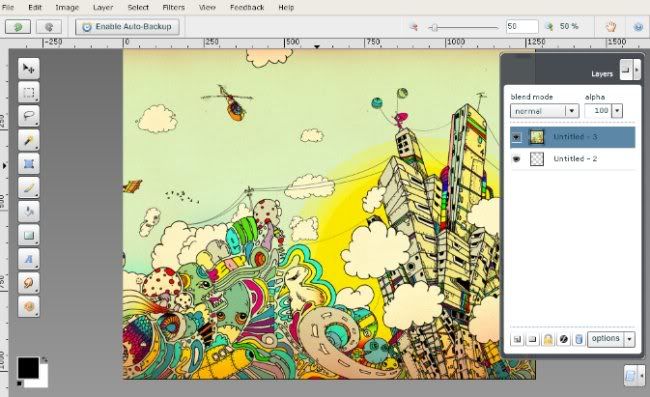
Task: Expand the alpha value dropdown
Action: [617, 111]
